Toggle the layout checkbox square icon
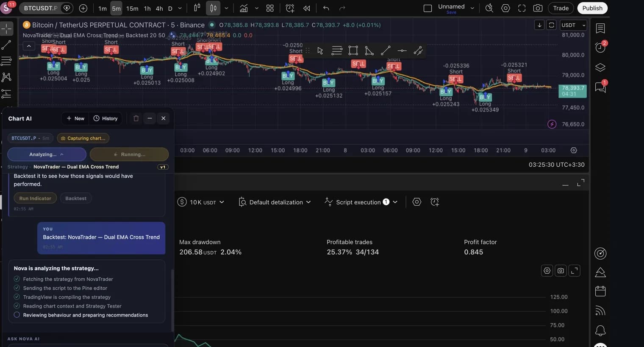644x347 pixels. 427,8
